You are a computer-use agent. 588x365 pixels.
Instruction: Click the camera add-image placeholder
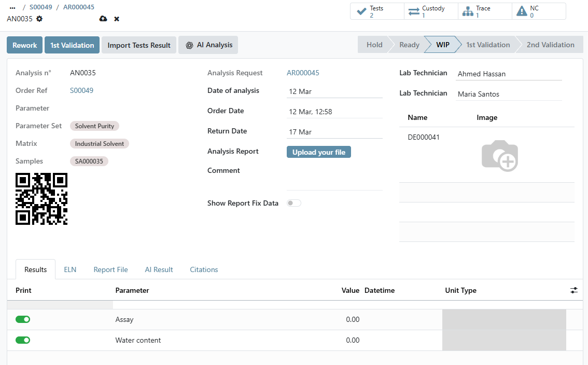(499, 155)
